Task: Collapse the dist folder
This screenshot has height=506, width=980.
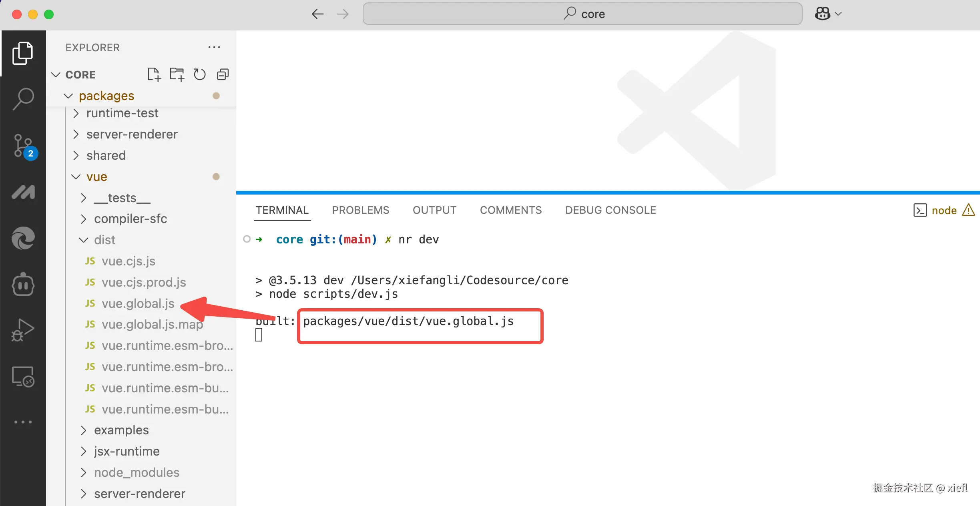Action: pos(104,240)
